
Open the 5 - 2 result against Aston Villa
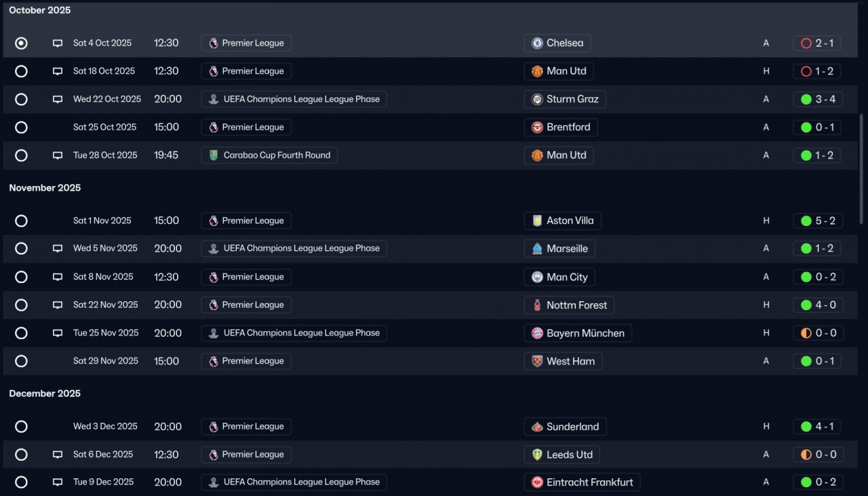pos(818,221)
